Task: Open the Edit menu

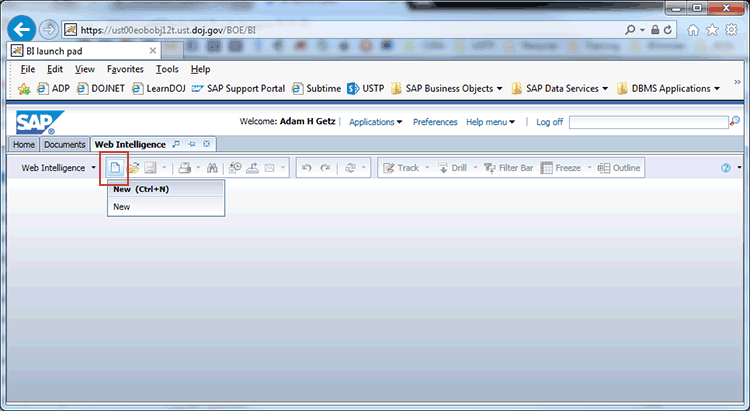Action: pyautogui.click(x=55, y=69)
